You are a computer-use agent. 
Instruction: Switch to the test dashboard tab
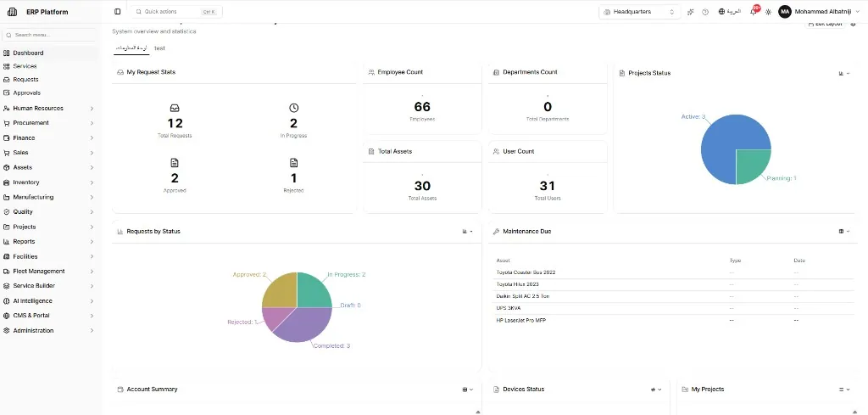click(159, 48)
